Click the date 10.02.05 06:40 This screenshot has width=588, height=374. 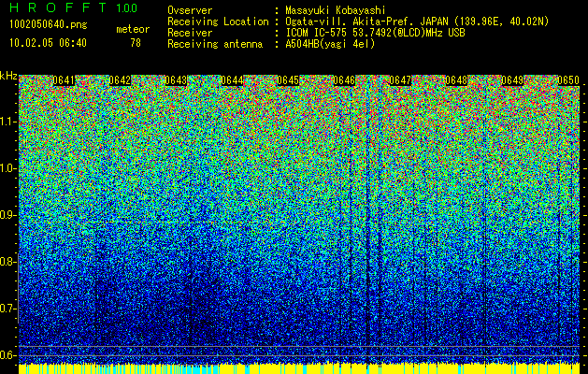[48, 43]
